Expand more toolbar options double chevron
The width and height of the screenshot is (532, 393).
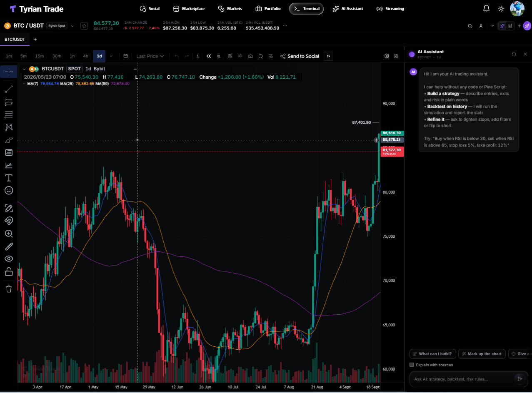328,56
